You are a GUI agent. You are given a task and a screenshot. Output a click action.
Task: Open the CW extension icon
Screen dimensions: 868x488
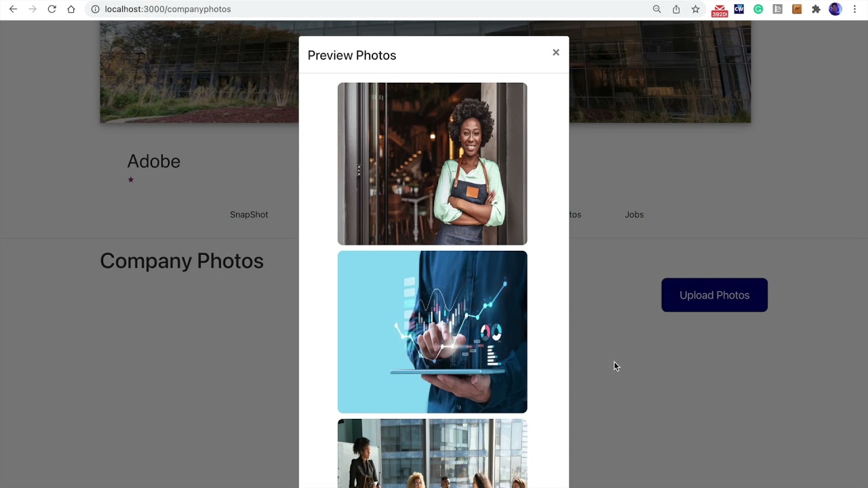click(739, 9)
